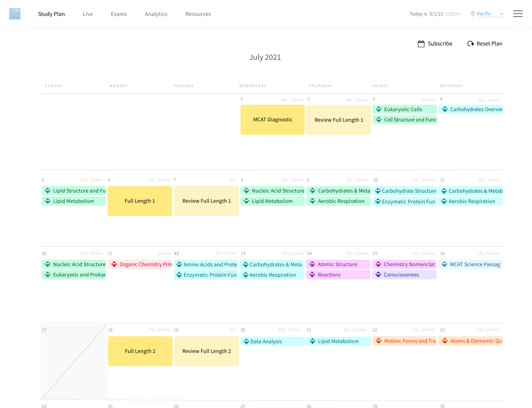Open the Live tab
The image size is (532, 408).
coord(88,14)
